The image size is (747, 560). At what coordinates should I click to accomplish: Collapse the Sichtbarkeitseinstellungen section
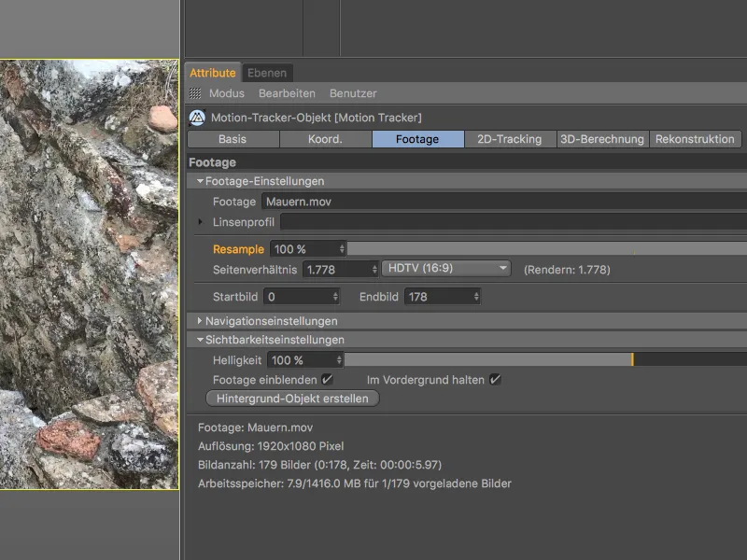(x=200, y=340)
